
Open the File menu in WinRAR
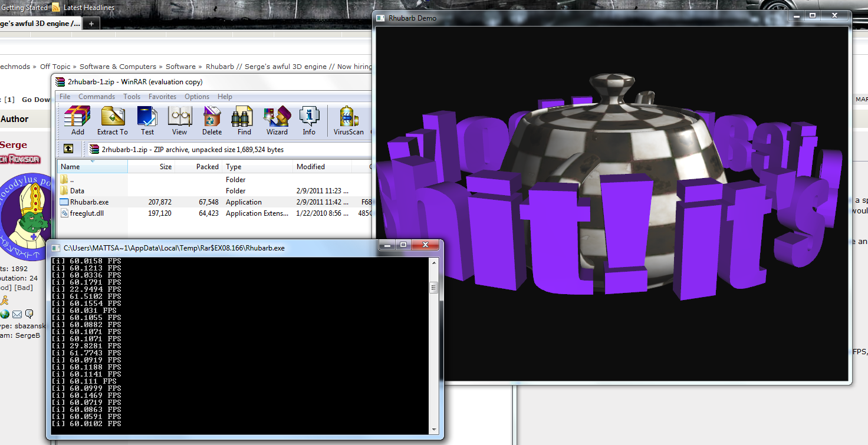coord(65,97)
